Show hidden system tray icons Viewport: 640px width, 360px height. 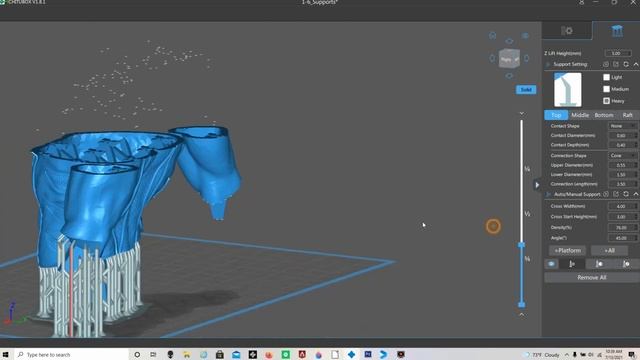[567, 355]
